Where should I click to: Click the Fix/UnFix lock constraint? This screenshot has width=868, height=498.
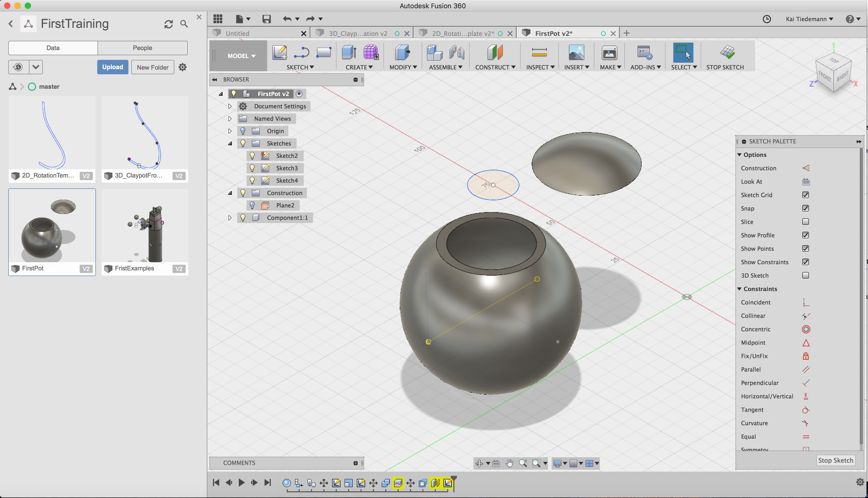(x=806, y=356)
